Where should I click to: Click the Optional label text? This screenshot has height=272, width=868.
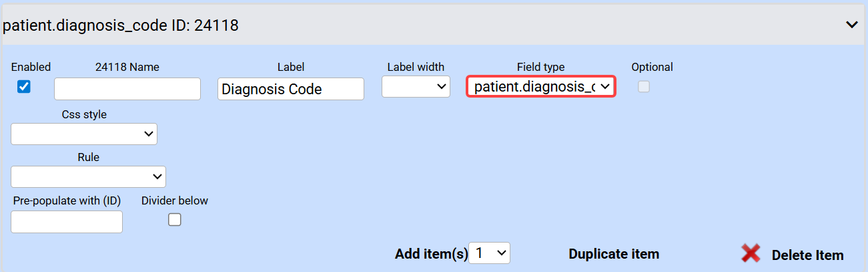(652, 67)
